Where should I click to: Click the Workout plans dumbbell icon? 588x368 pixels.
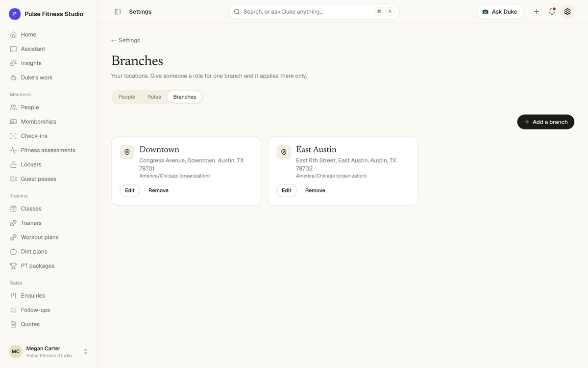click(13, 237)
